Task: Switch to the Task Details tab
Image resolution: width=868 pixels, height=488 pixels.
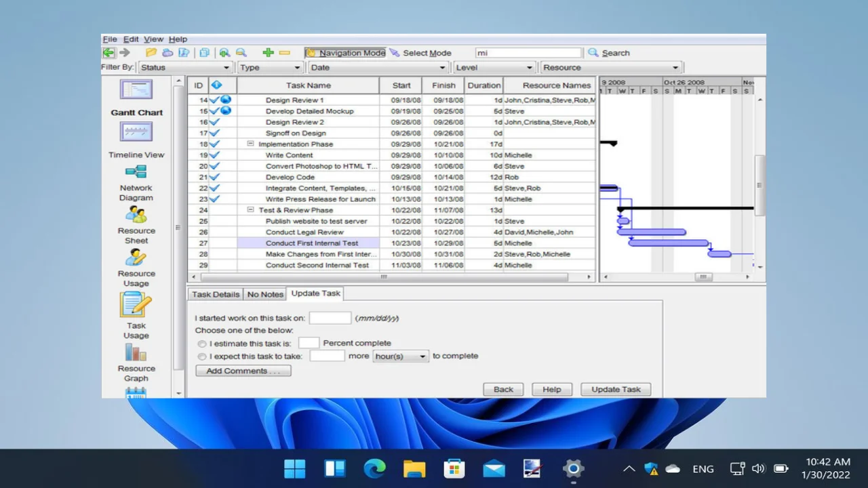Action: tap(216, 294)
